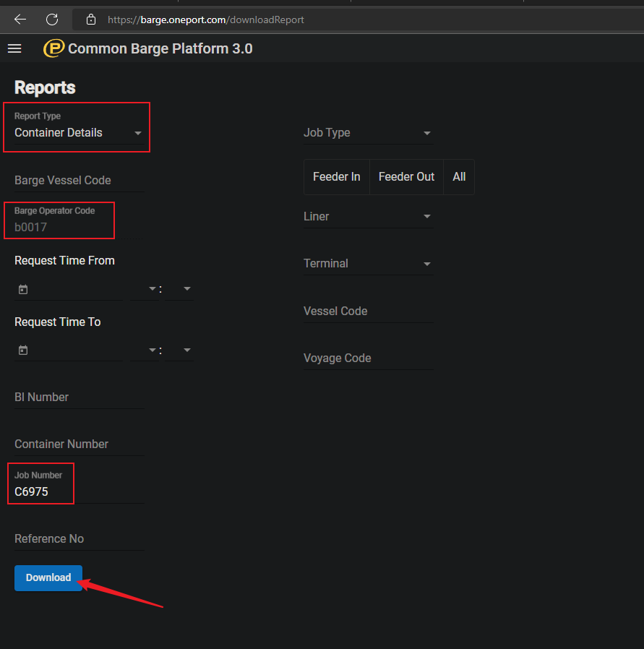Select the Feeder In option
644x649 pixels.
(x=337, y=177)
